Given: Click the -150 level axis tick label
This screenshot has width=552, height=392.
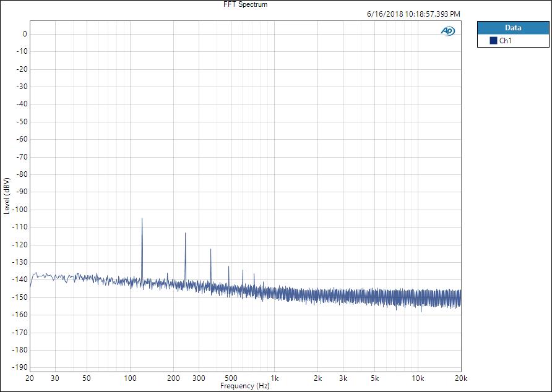Looking at the screenshot, I should [19, 297].
